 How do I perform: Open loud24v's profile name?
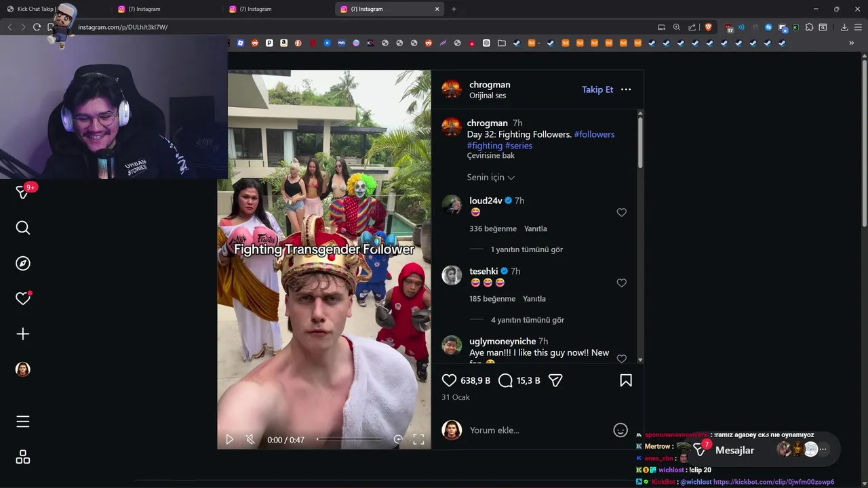(x=486, y=201)
